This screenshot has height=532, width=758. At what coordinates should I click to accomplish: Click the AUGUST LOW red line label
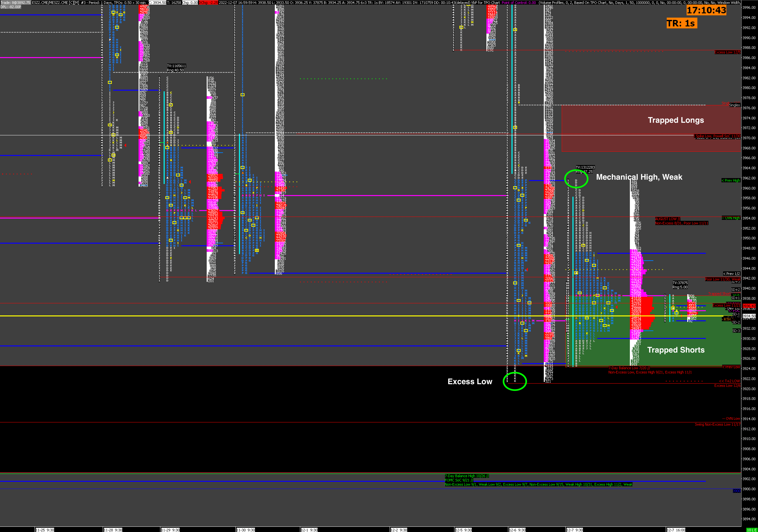point(668,219)
